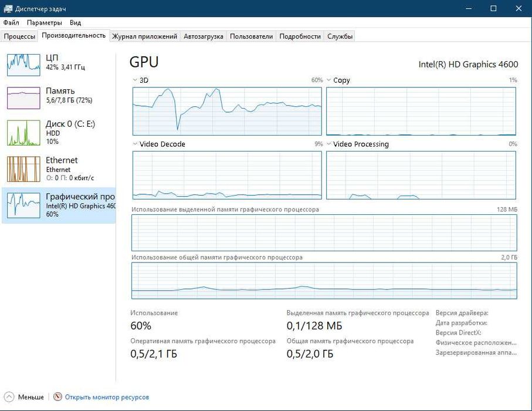The width and height of the screenshot is (532, 411).
Task: Open the Copy engine dropdown chevron
Action: (x=329, y=80)
